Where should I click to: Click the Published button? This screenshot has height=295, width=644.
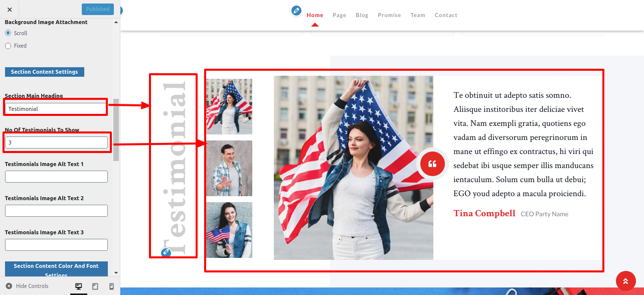[97, 9]
